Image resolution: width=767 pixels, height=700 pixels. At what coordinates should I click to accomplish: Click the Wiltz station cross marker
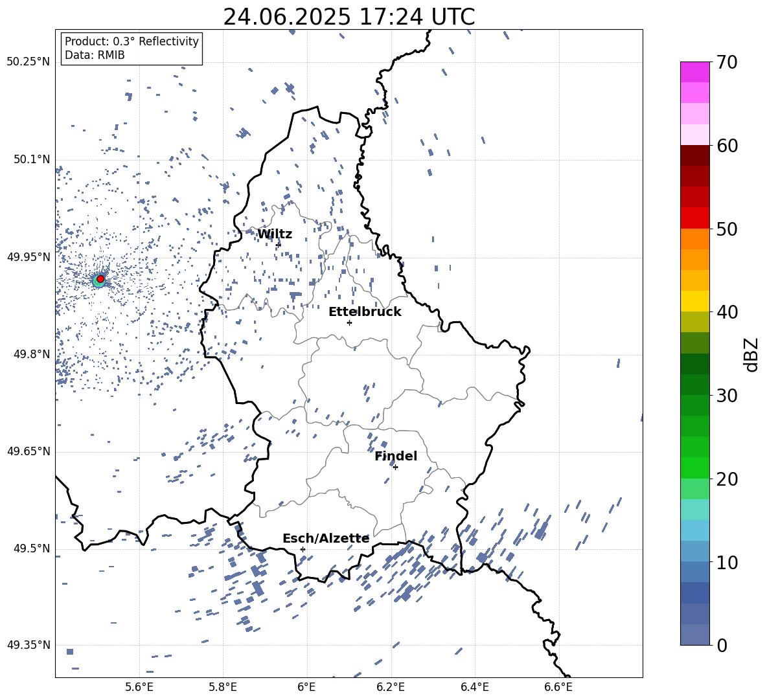tap(279, 245)
